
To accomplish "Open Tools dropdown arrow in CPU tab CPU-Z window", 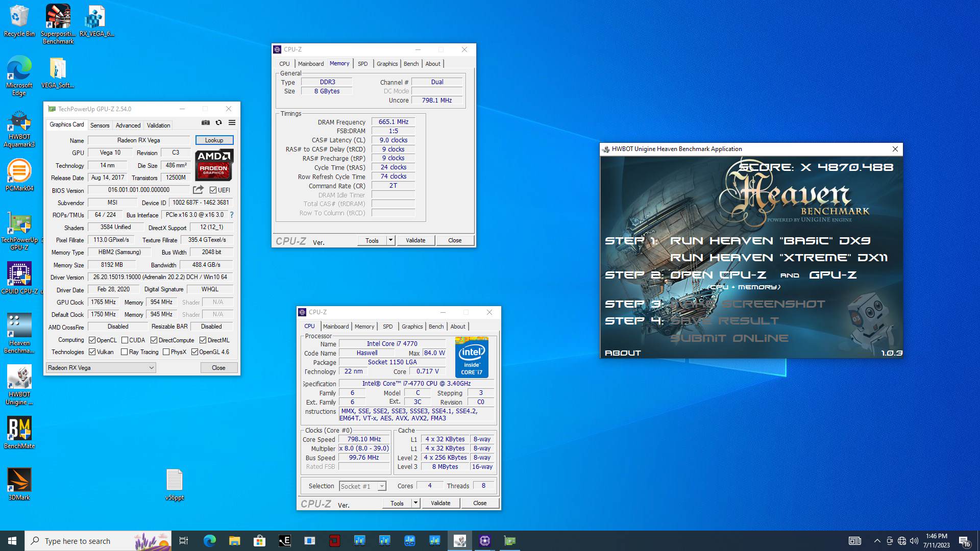I will pos(415,503).
